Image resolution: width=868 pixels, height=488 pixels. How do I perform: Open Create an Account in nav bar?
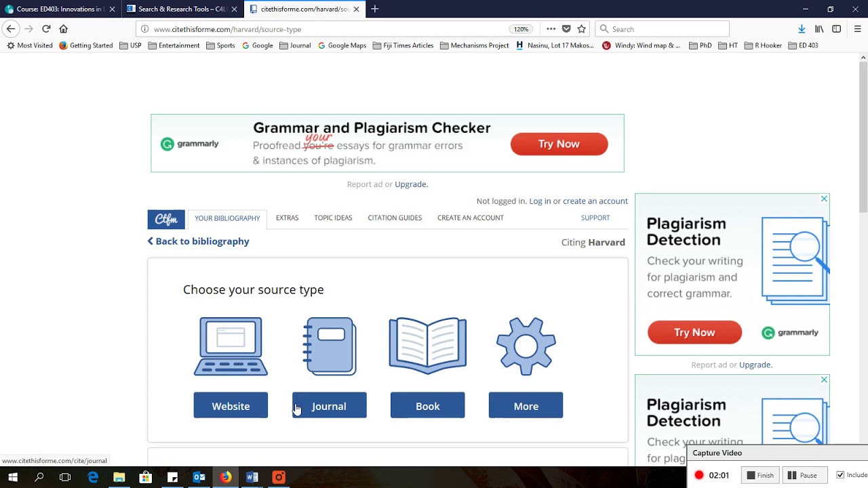pos(471,218)
